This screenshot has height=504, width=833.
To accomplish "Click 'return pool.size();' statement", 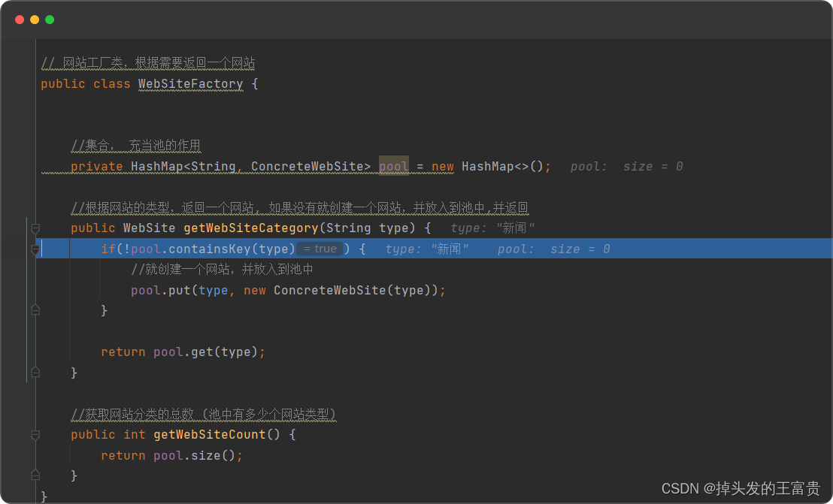I will click(x=171, y=455).
